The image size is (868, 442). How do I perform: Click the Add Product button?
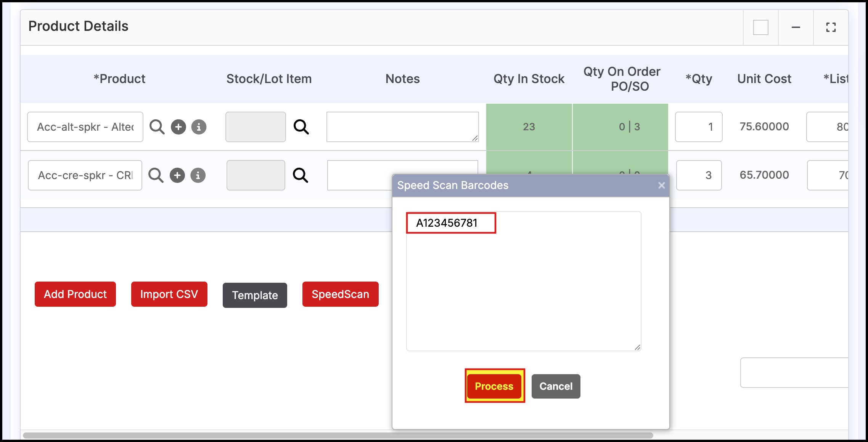coord(75,294)
